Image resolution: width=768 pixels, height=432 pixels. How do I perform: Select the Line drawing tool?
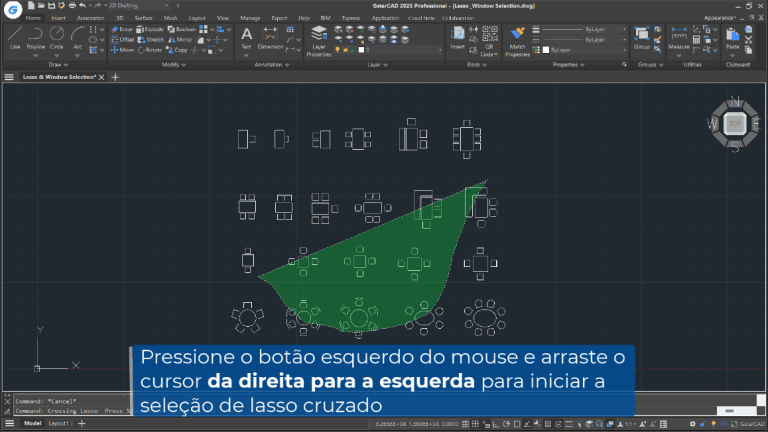15,38
